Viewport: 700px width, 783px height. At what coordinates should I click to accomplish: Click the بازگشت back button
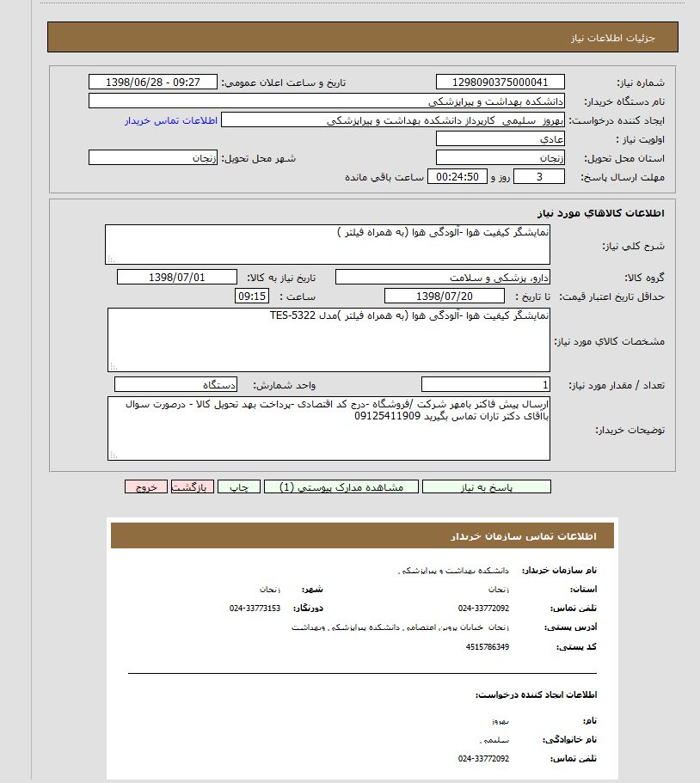(x=193, y=486)
